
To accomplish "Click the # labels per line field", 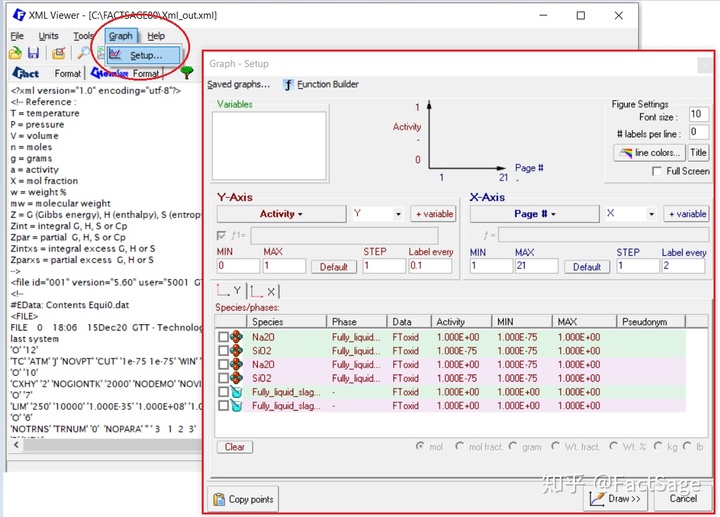I will coord(699,133).
